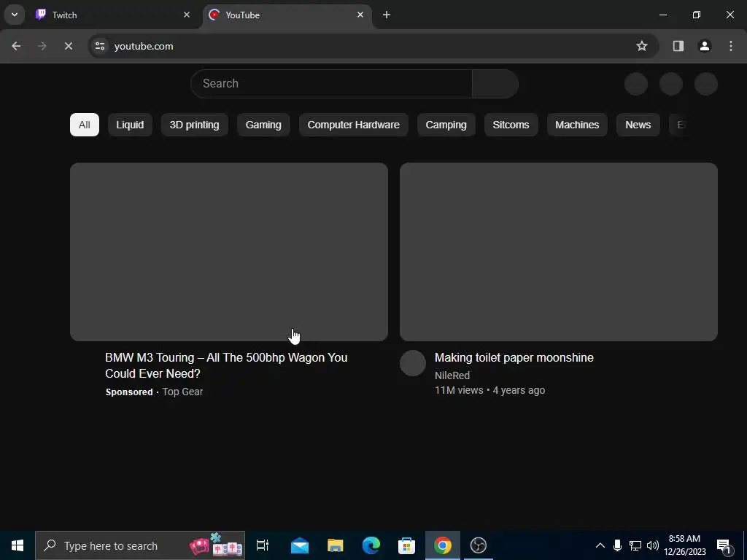Click the BMW M3 Touring video title

[x=226, y=366]
